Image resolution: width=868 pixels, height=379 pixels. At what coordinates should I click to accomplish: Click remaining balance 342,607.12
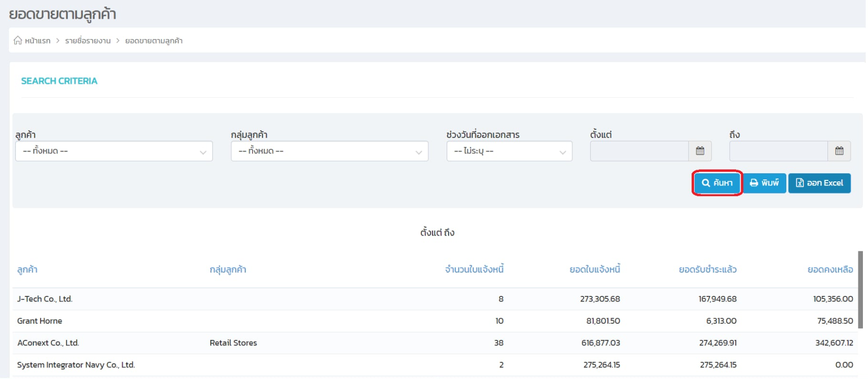click(834, 343)
